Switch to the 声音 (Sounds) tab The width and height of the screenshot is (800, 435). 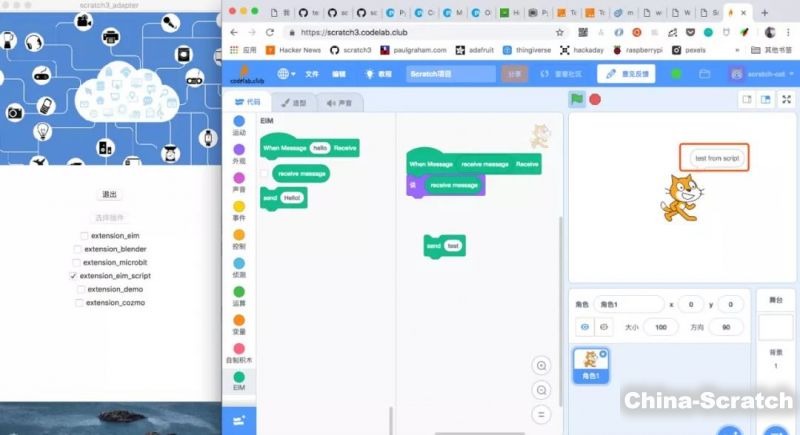(x=340, y=102)
